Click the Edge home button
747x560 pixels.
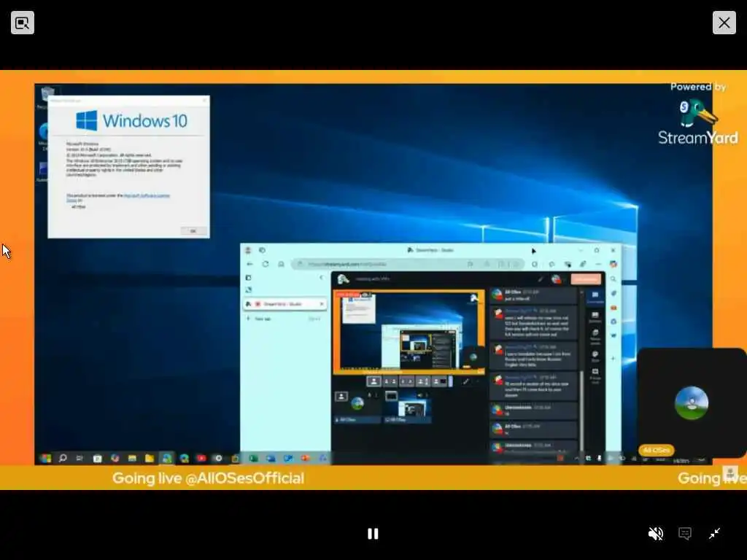click(x=281, y=264)
